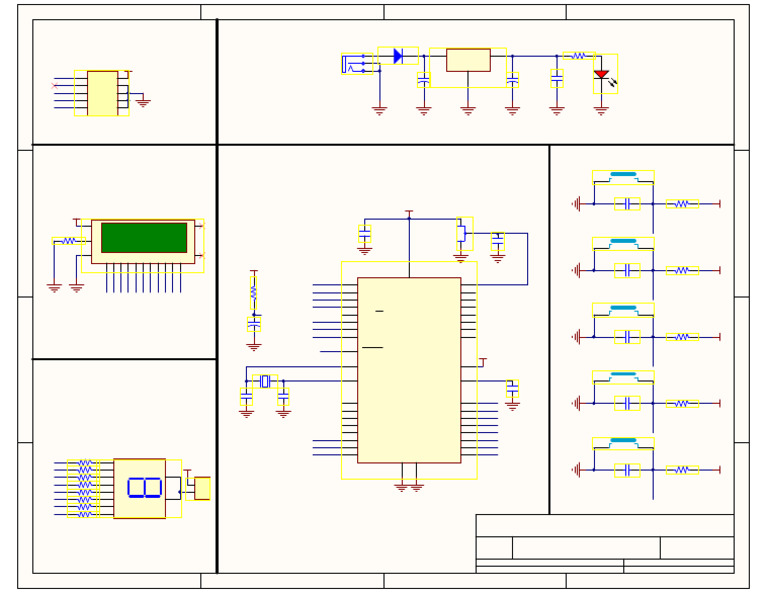Image resolution: width=768 pixels, height=594 pixels.
Task: Select the resistor in series with red LED
Action: point(579,56)
